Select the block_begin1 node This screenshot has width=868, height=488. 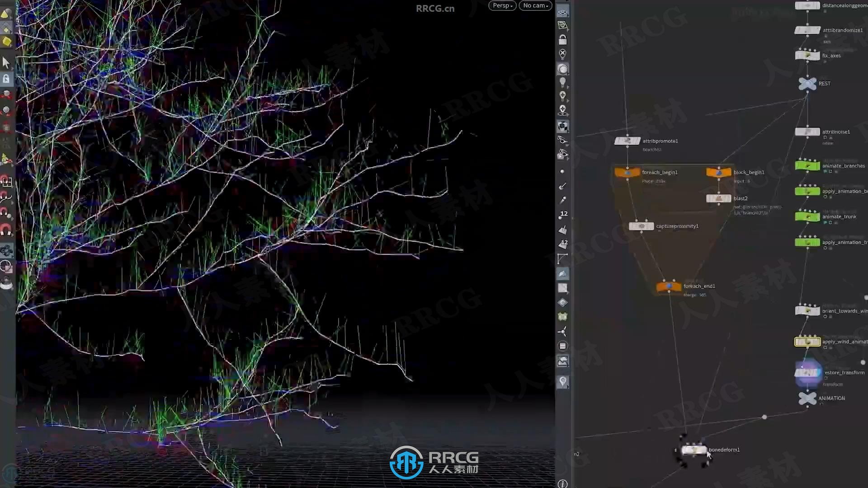pyautogui.click(x=718, y=172)
